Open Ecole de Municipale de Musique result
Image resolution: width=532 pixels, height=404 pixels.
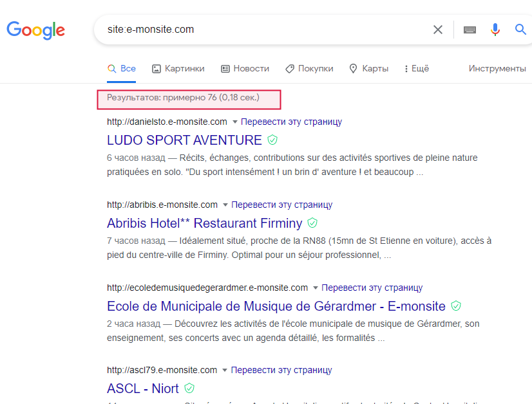coord(276,306)
